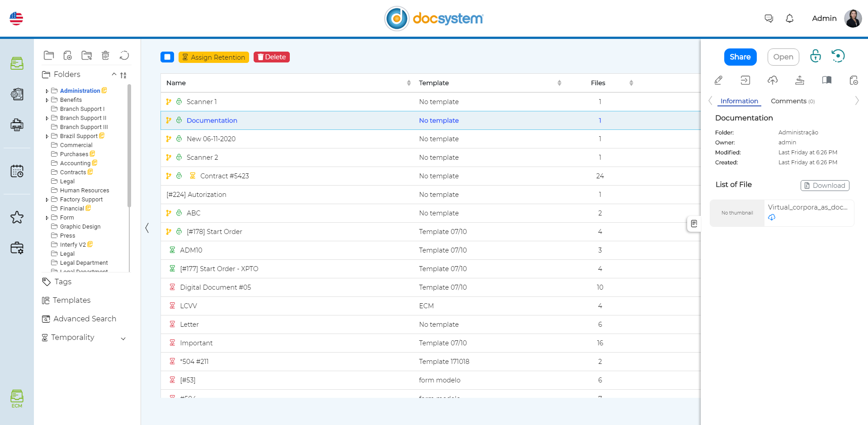The width and height of the screenshot is (868, 425).
Task: Expand the Administration folder tree
Action: (47, 91)
